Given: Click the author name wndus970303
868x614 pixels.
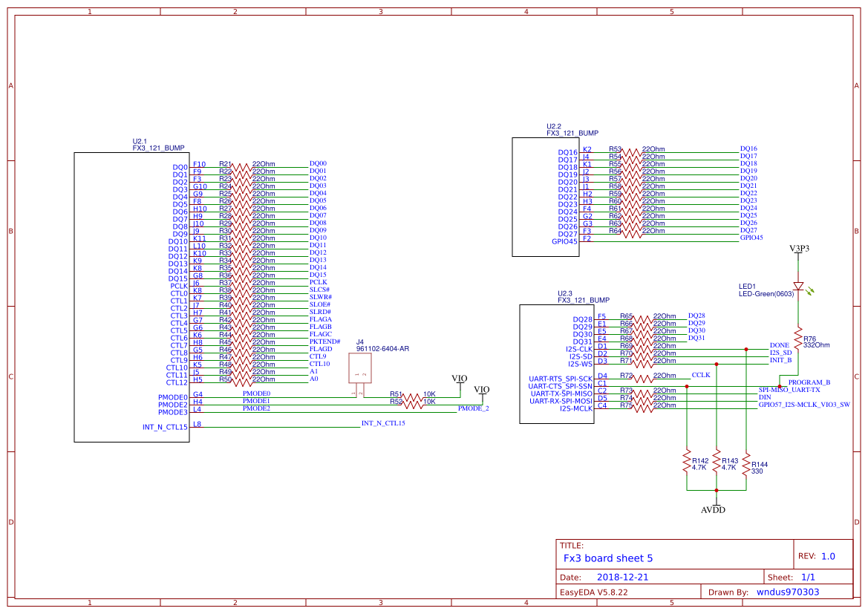Looking at the screenshot, I should pos(788,592).
